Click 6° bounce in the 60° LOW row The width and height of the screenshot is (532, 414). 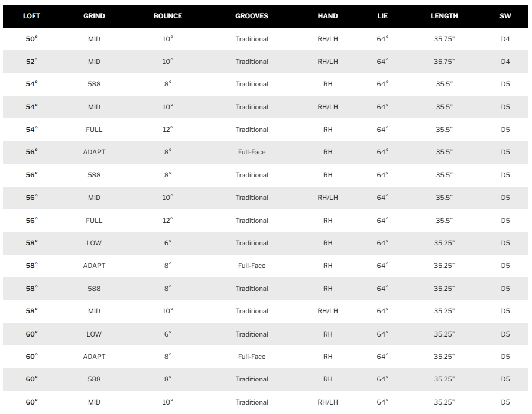click(168, 334)
